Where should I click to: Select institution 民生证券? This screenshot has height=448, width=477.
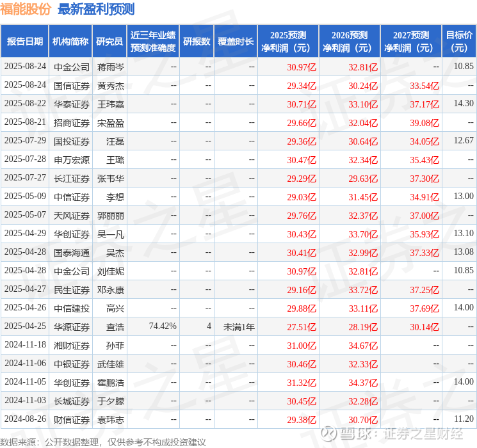(72, 290)
